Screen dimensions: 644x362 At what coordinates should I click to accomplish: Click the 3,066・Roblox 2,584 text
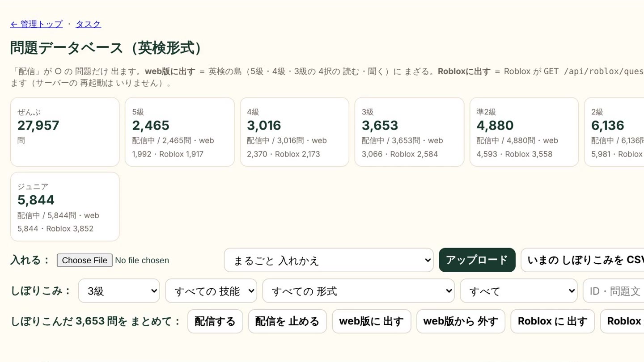point(400,154)
